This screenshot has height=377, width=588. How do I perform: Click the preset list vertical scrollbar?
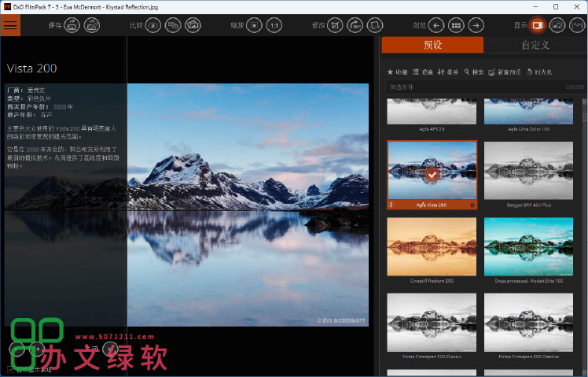[584, 237]
